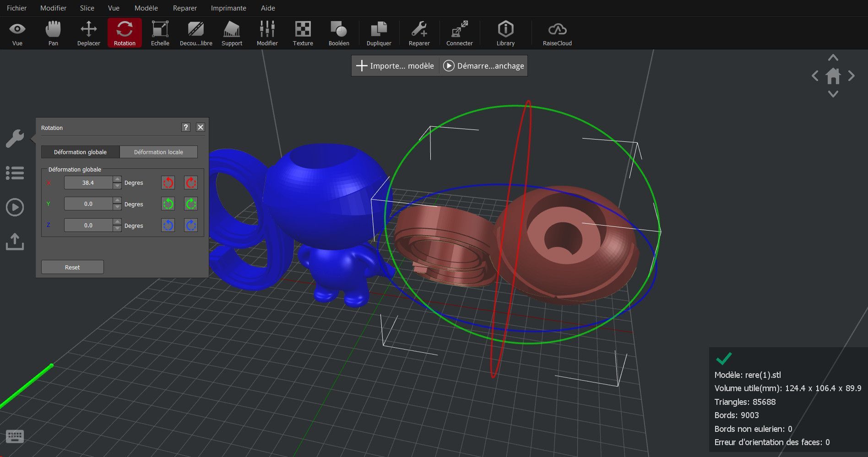Click the Modifier settings tool
868x457 pixels.
tap(267, 33)
